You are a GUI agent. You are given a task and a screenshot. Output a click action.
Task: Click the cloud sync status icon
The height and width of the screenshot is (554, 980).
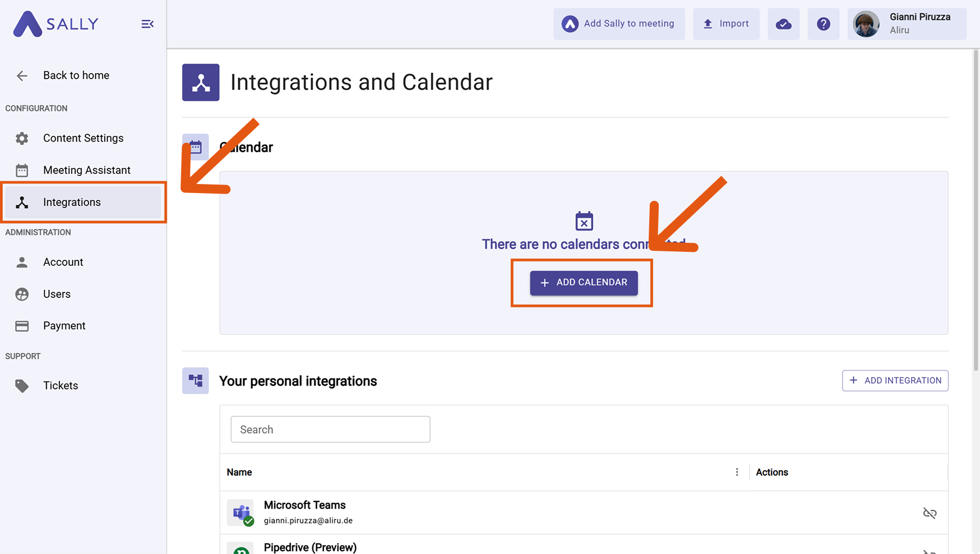tap(783, 24)
